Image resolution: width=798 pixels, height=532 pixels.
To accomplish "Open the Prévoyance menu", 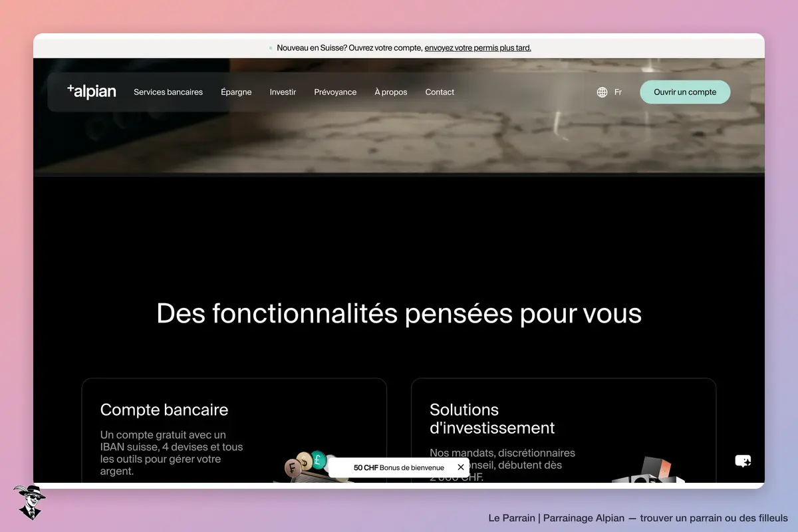I will click(335, 92).
